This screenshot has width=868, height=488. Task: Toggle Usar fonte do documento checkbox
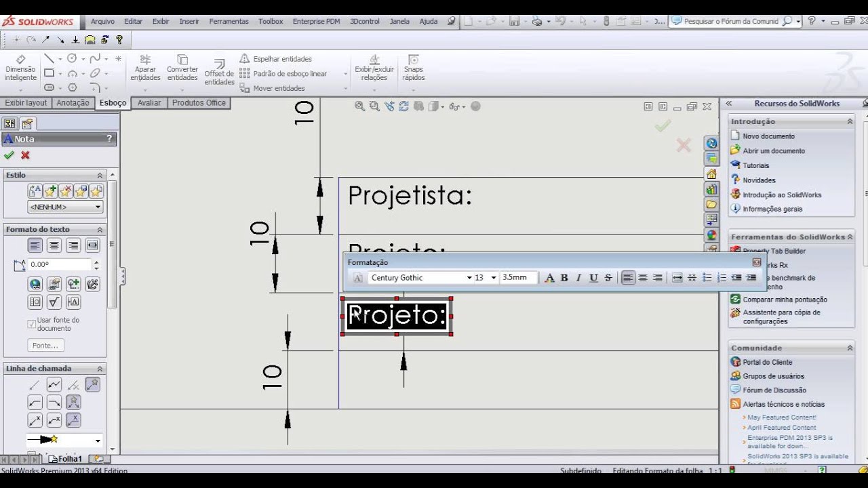32,324
